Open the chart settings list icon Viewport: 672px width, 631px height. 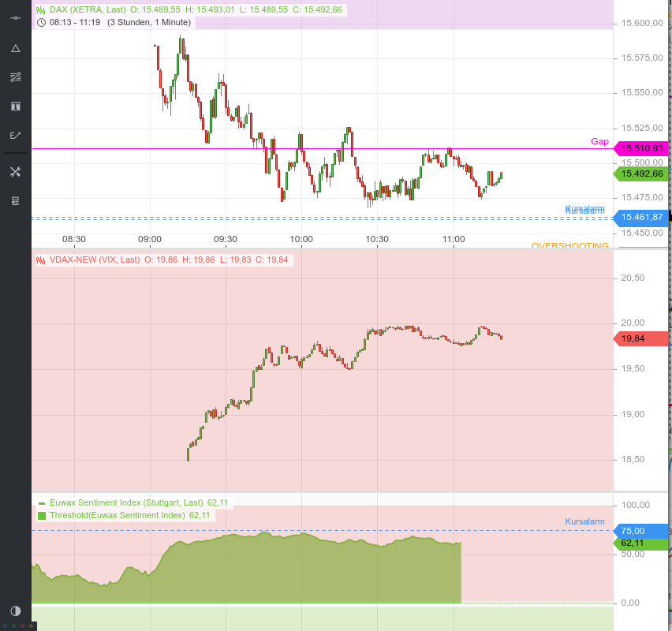[15, 200]
